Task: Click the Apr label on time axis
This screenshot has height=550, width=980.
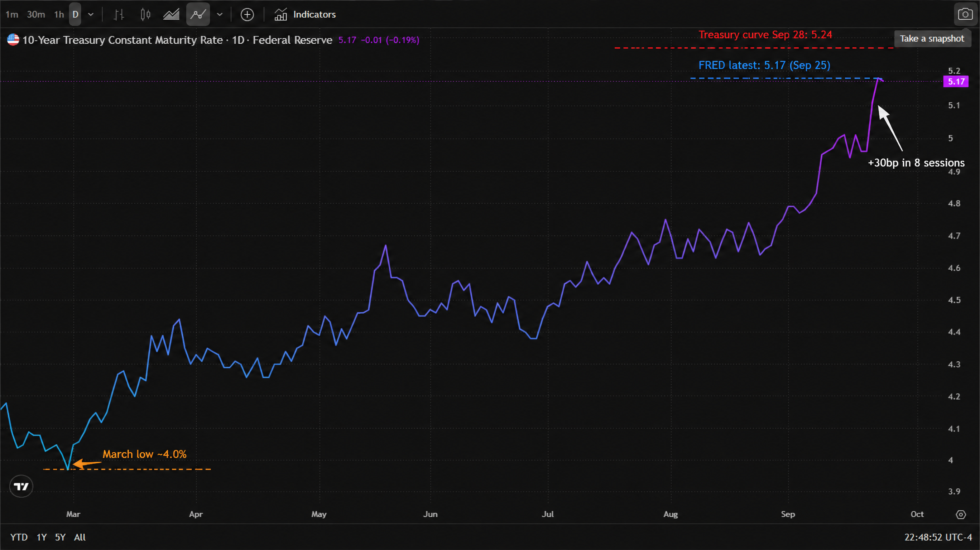Action: pyautogui.click(x=196, y=514)
